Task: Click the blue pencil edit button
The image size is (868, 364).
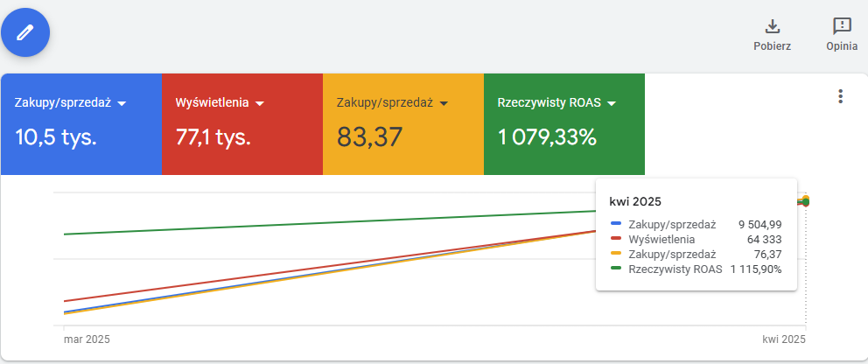Action: click(x=25, y=32)
